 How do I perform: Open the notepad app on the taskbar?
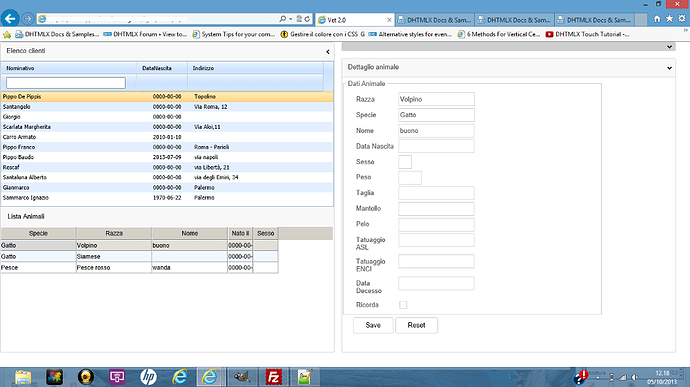point(304,377)
